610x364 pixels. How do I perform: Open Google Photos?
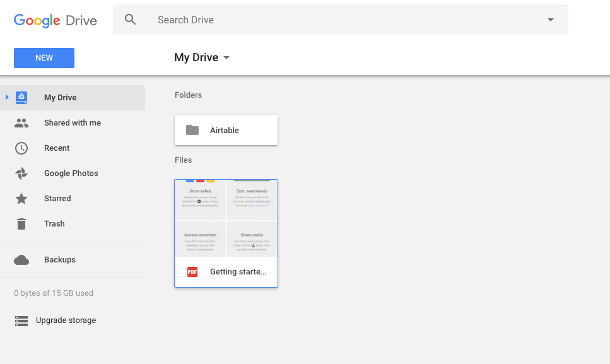(x=71, y=173)
